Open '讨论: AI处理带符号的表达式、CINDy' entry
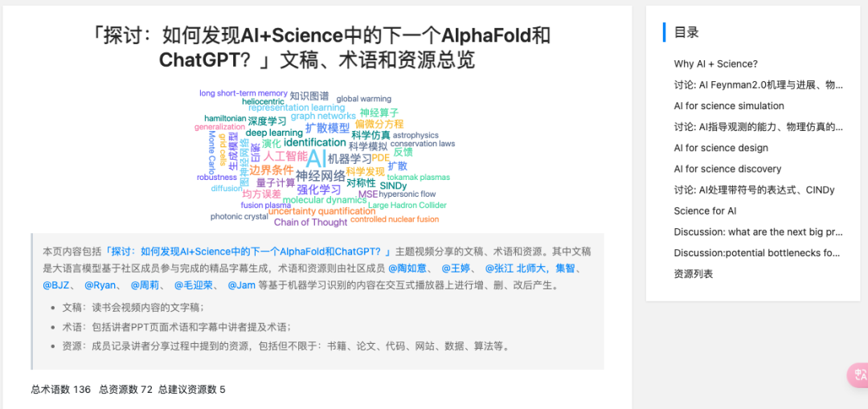868x409 pixels. pos(753,190)
